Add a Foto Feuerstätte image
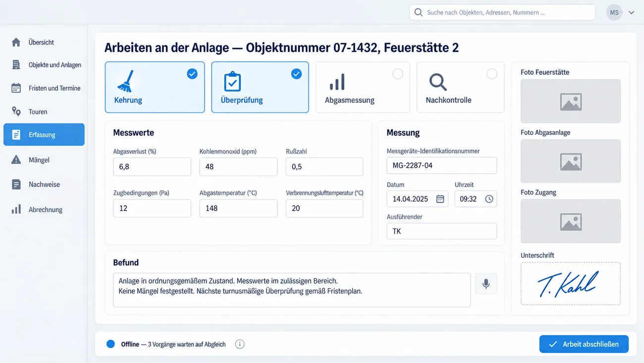644x363 pixels. click(x=571, y=101)
